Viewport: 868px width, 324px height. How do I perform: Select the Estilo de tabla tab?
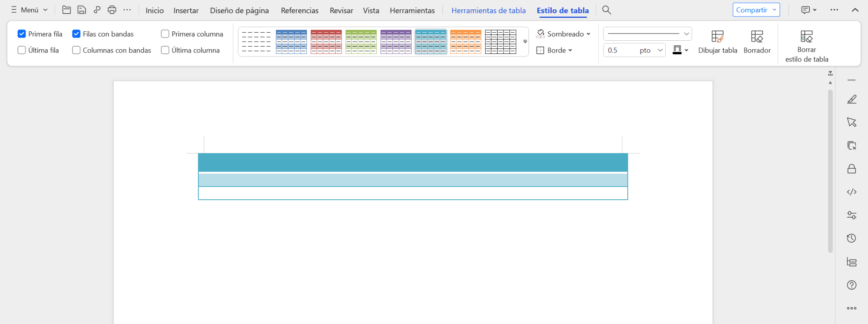563,10
